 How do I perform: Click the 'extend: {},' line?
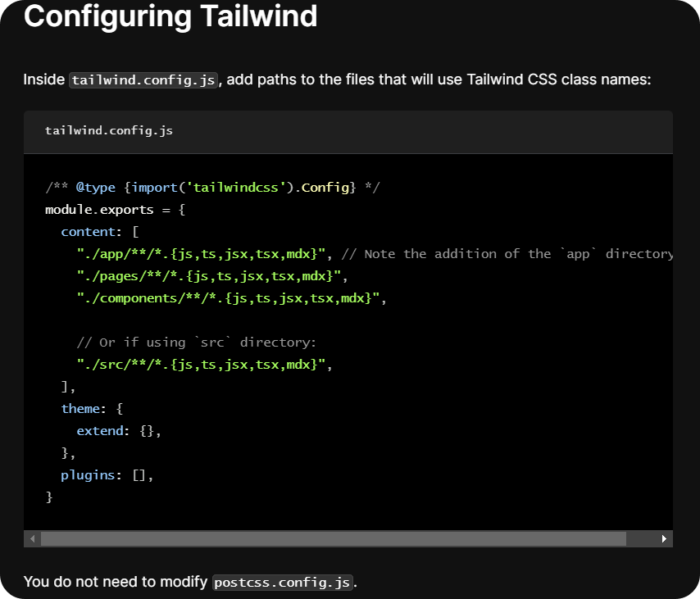119,431
